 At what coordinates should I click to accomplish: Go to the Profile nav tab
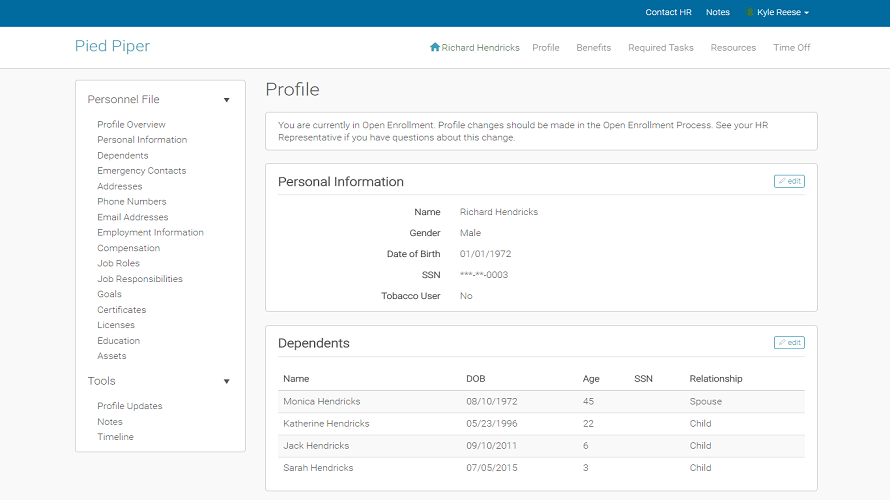(x=545, y=48)
